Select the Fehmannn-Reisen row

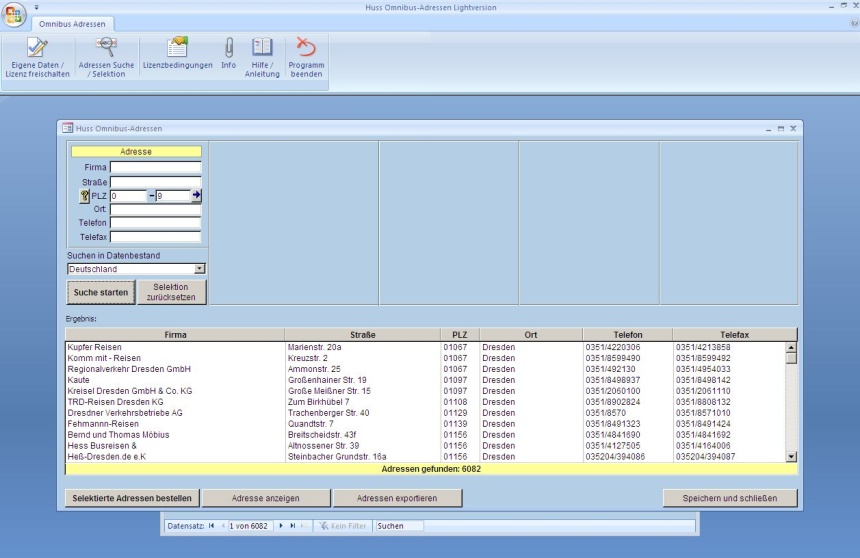tap(425, 424)
